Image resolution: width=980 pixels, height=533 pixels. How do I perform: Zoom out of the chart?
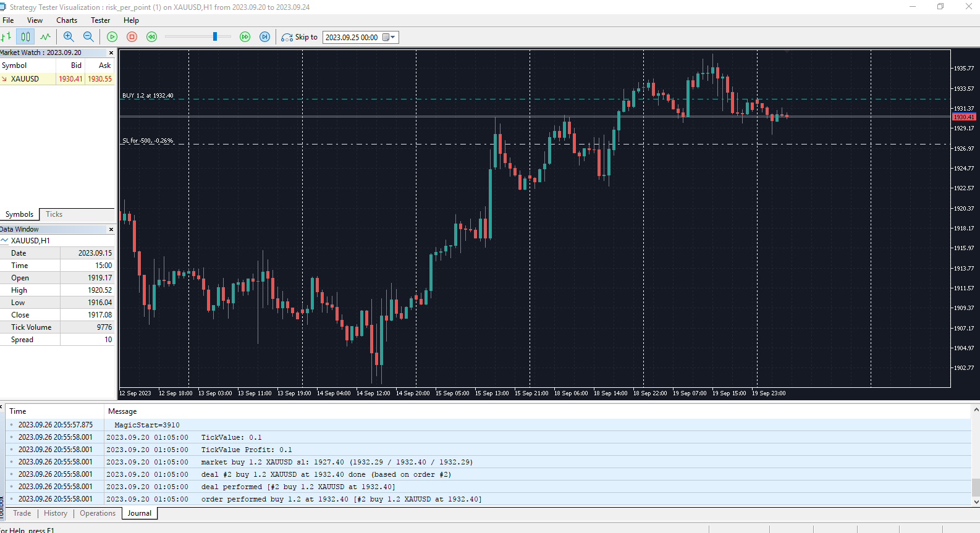(x=88, y=37)
